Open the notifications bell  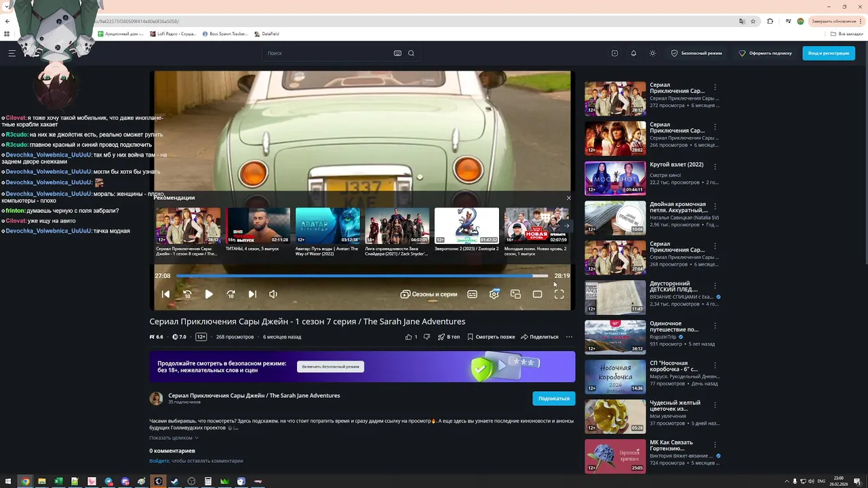[x=633, y=53]
